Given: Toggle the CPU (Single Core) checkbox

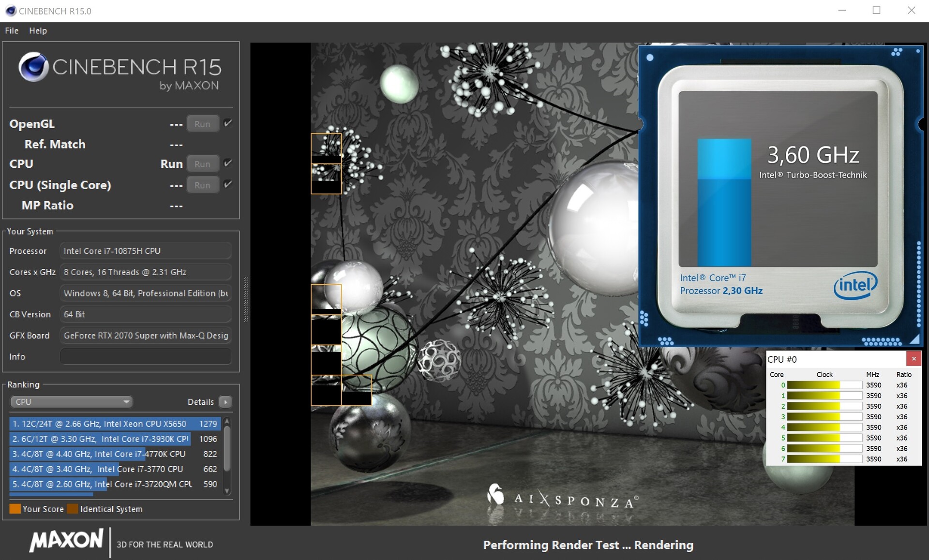Looking at the screenshot, I should coord(228,184).
